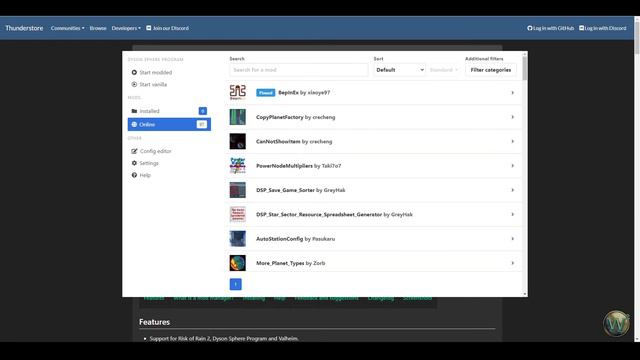Click the More_Planet_Types planet thumbnail
The height and width of the screenshot is (360, 640).
coord(238,263)
